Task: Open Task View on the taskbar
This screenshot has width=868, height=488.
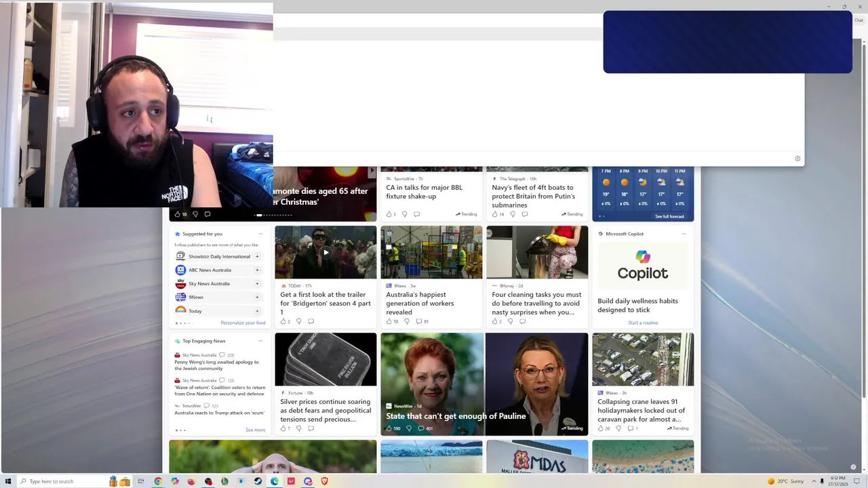Action: 141,481
